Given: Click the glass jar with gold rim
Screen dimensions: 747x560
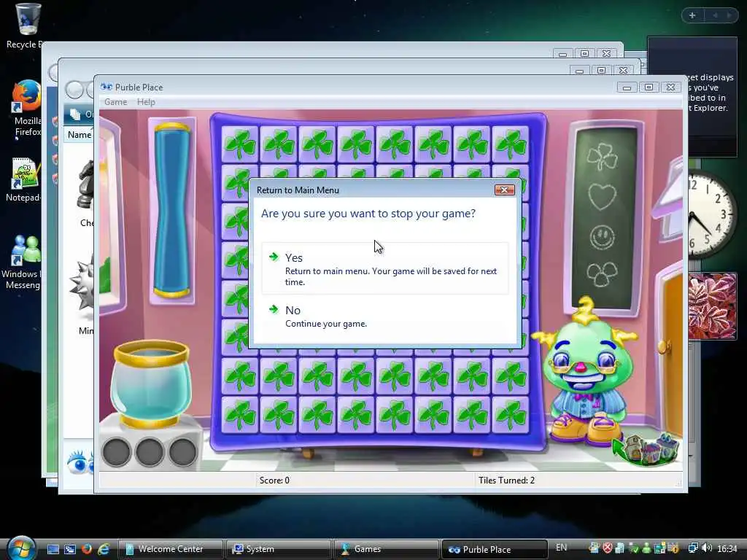Looking at the screenshot, I should pyautogui.click(x=151, y=384).
